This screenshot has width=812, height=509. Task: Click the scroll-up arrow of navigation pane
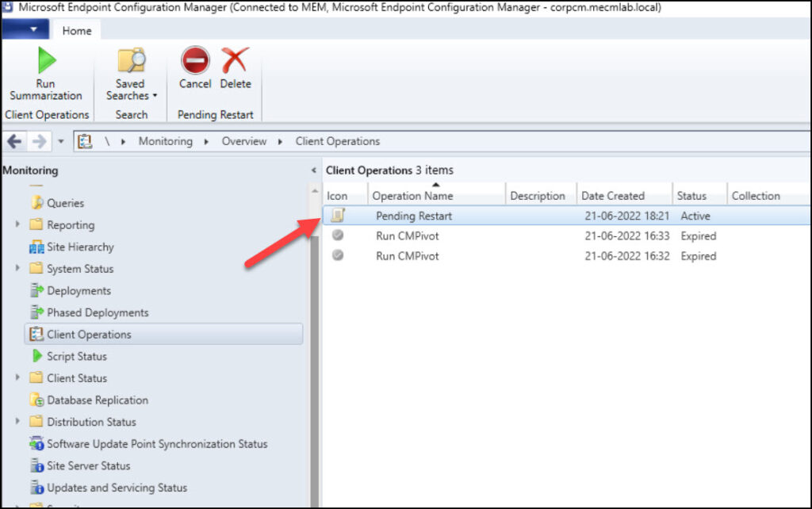pos(315,191)
